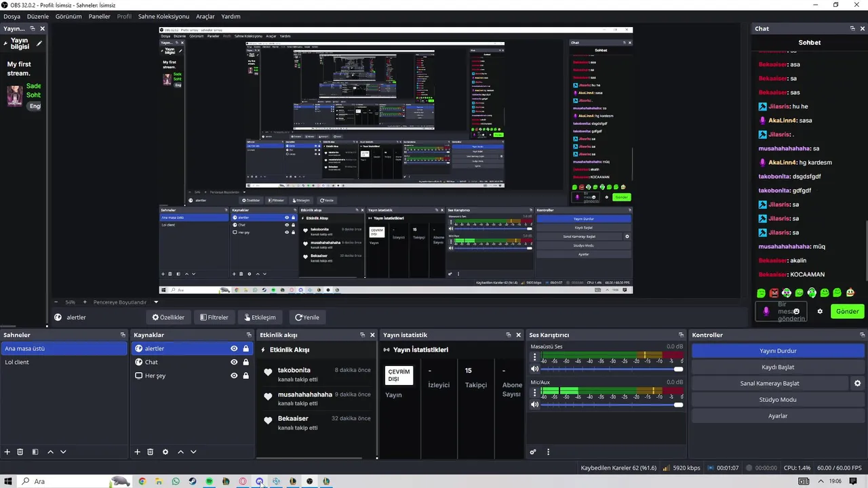Image resolution: width=868 pixels, height=488 pixels.
Task: Move scene down with Sahneler down arrow
Action: pos(63,452)
